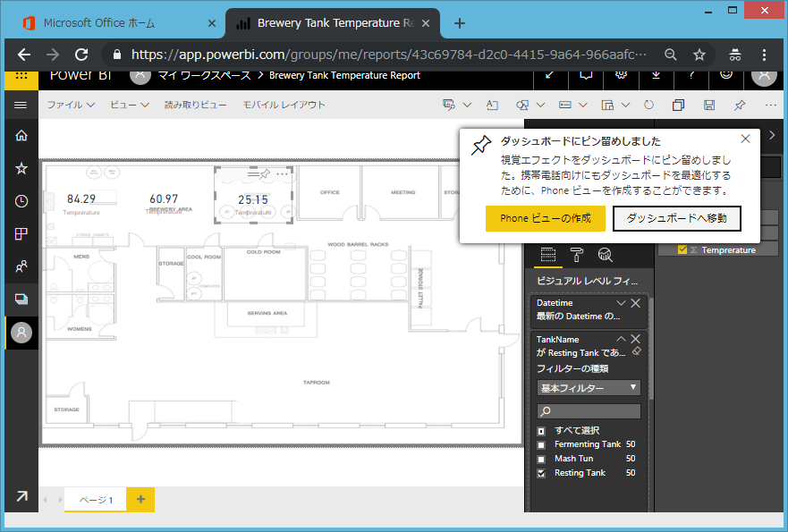Switch to the Format paint roller tab
788x532 pixels.
pyautogui.click(x=576, y=255)
